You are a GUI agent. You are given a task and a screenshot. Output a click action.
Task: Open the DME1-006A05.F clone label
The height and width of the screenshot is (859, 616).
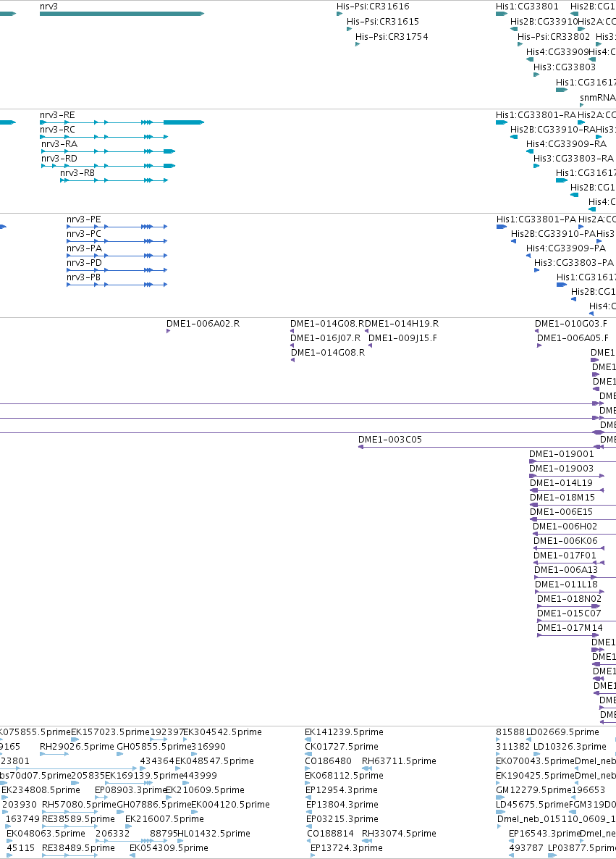click(573, 338)
